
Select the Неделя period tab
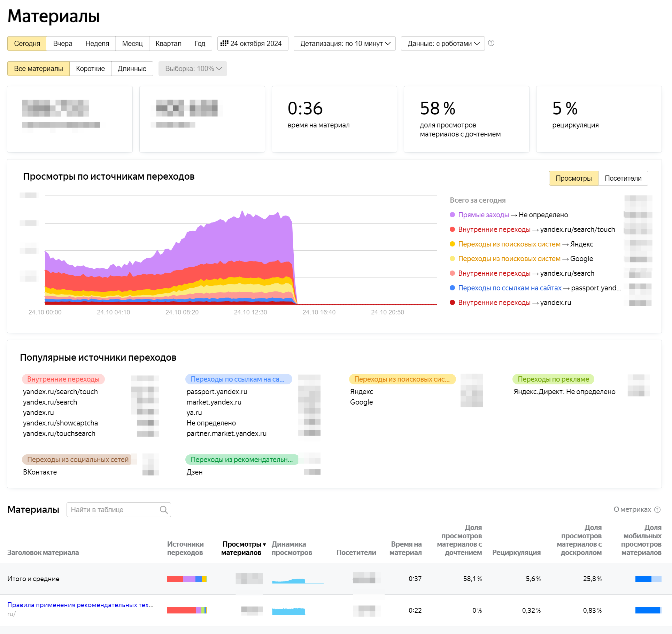97,44
